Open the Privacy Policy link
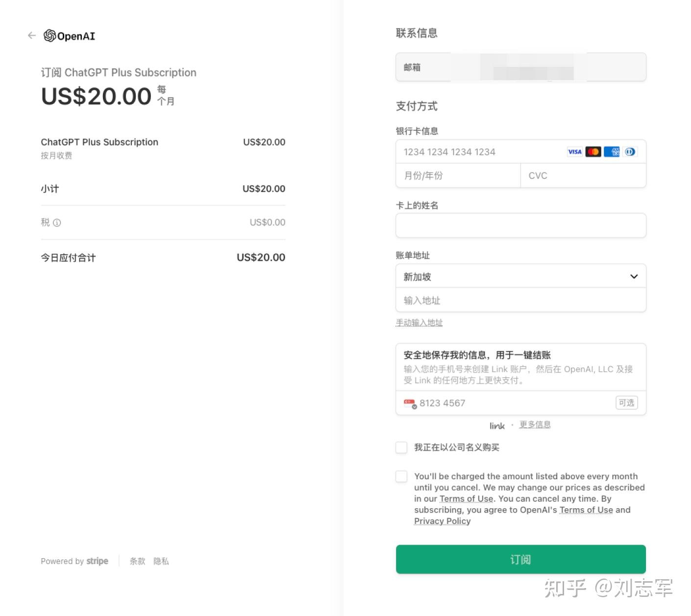 (x=442, y=520)
